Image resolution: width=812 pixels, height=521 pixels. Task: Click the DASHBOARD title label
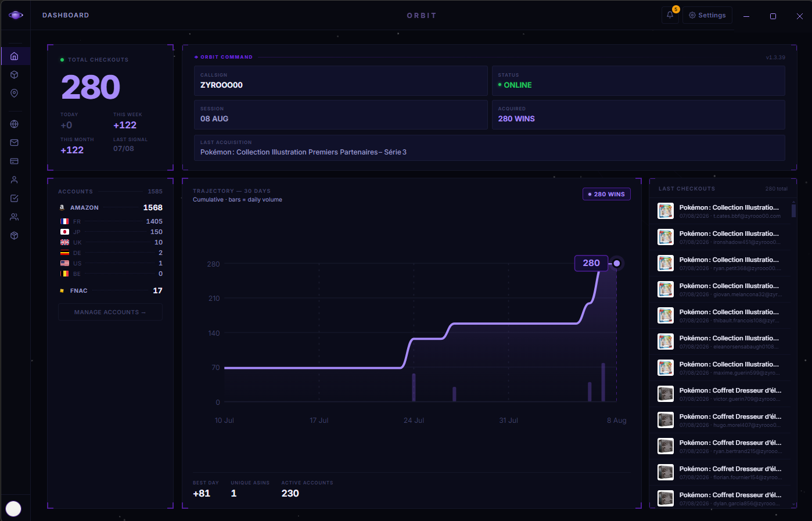(66, 15)
